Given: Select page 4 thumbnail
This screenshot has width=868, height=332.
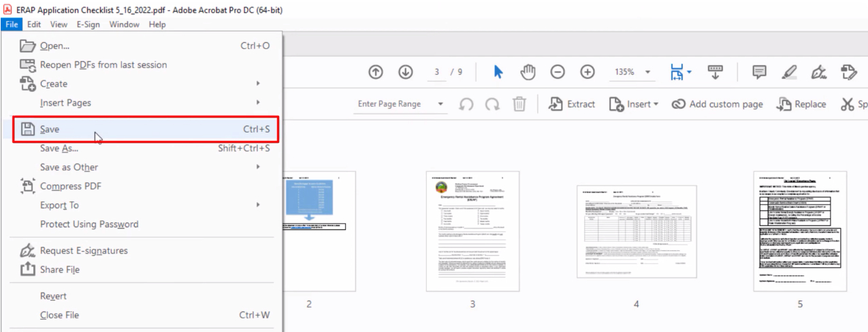Looking at the screenshot, I should (x=637, y=231).
